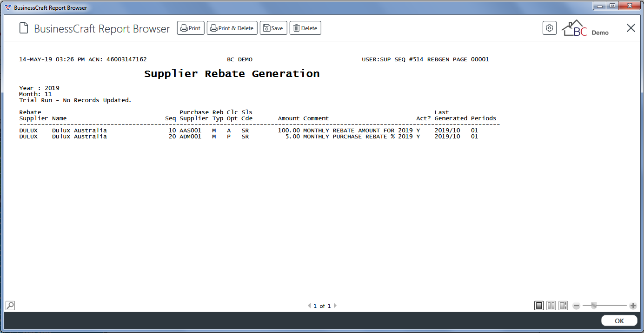Select the "Supplier Rebate Generation" report heading
644x333 pixels.
[232, 74]
